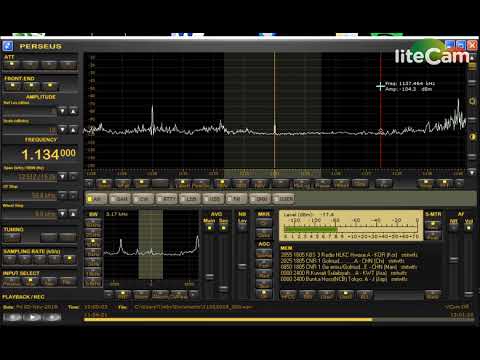Click the first AGC speed button

coord(264,254)
